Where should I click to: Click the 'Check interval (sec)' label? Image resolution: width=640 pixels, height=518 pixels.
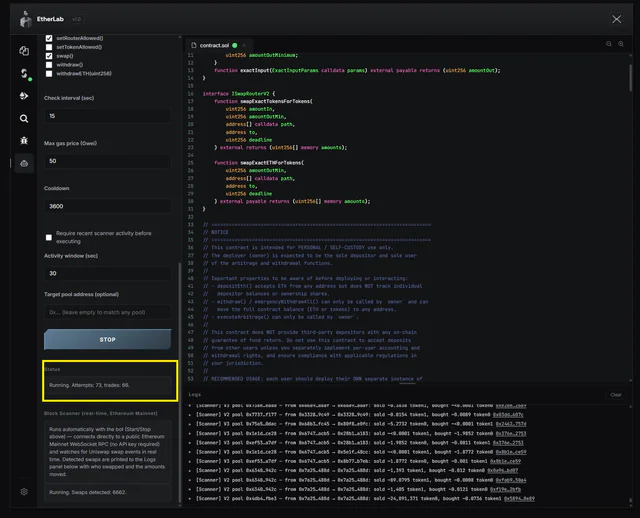(69, 98)
